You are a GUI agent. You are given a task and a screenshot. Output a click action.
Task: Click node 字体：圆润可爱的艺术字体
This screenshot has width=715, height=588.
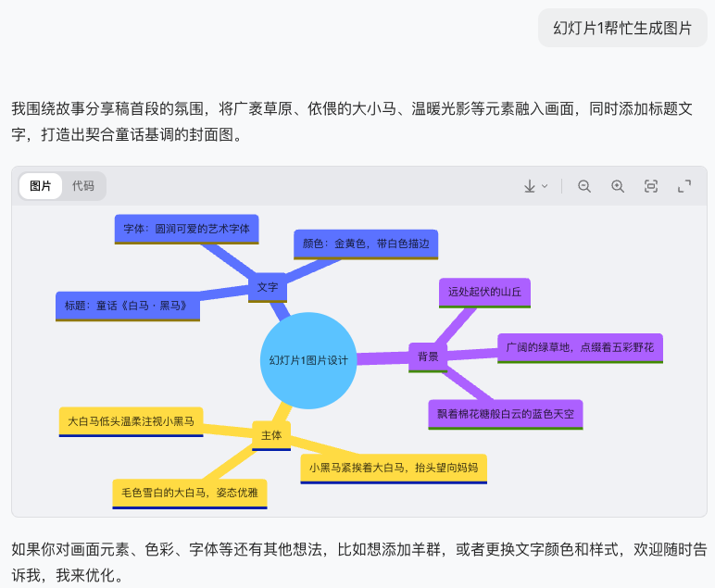tap(186, 230)
